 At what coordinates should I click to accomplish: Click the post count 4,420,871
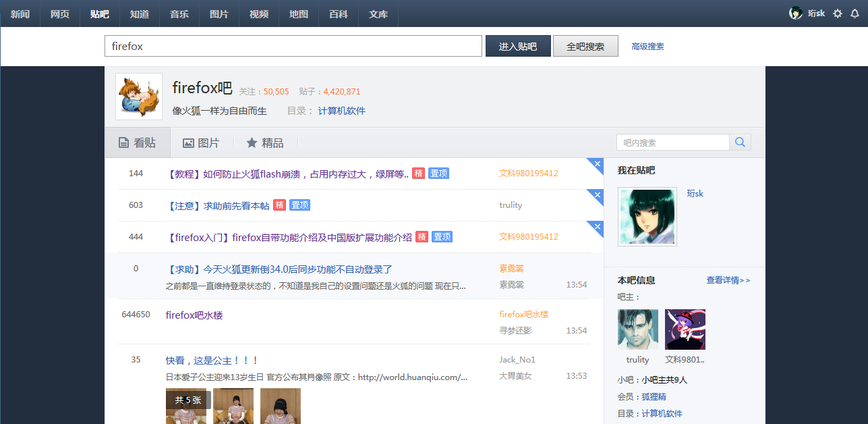coord(342,92)
